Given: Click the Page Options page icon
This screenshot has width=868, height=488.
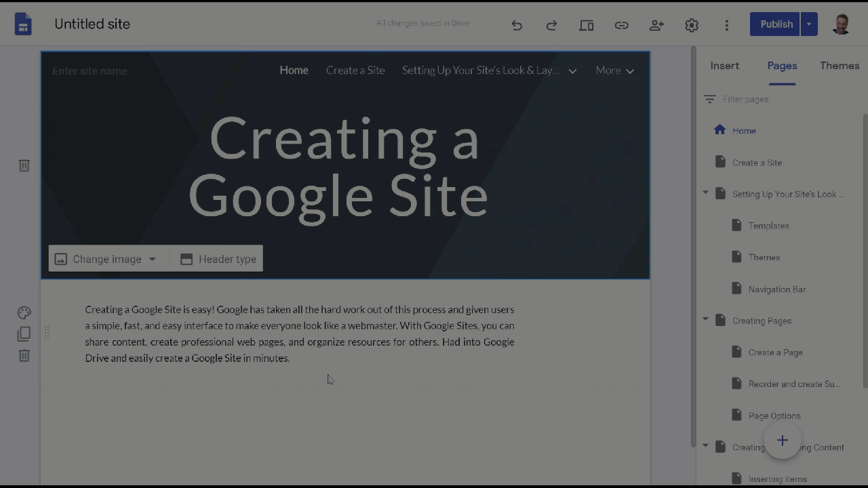Looking at the screenshot, I should pyautogui.click(x=736, y=415).
